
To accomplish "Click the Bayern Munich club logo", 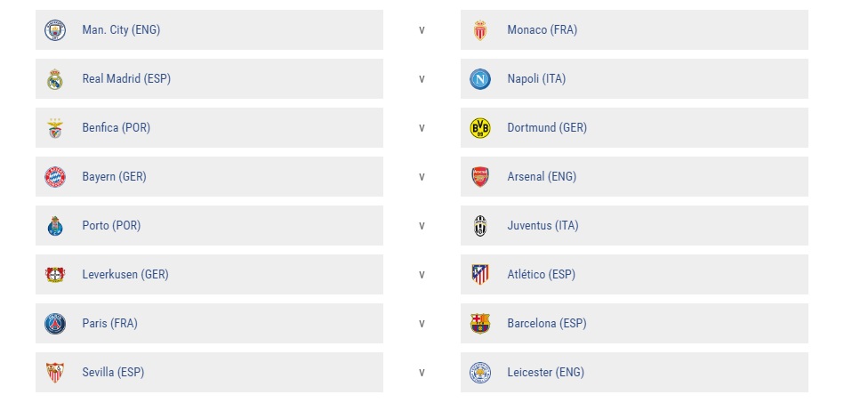I will click(55, 177).
